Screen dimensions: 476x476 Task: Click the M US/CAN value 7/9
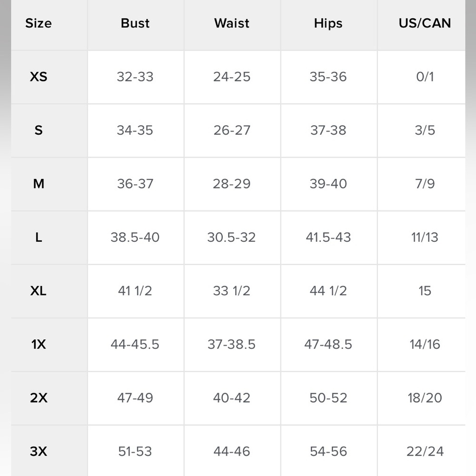[x=425, y=184]
